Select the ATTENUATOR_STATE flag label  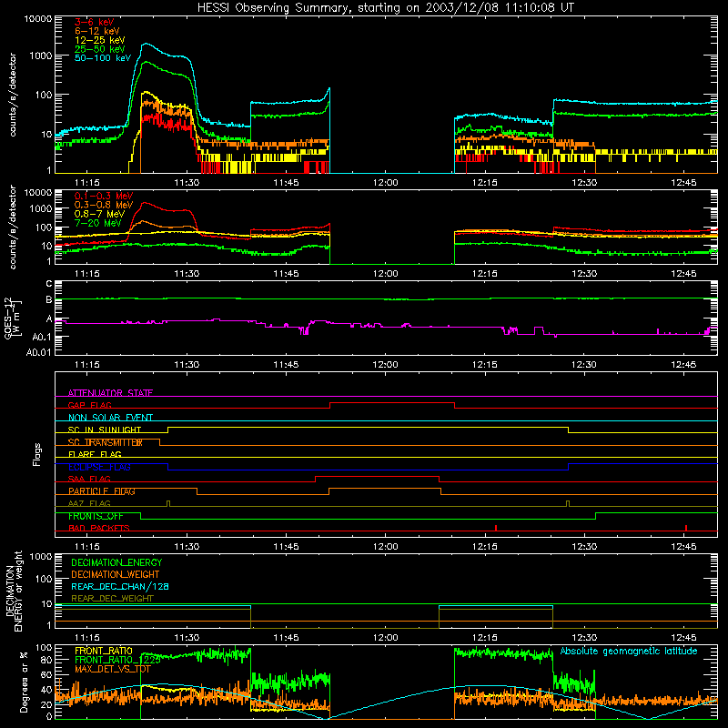click(x=110, y=393)
